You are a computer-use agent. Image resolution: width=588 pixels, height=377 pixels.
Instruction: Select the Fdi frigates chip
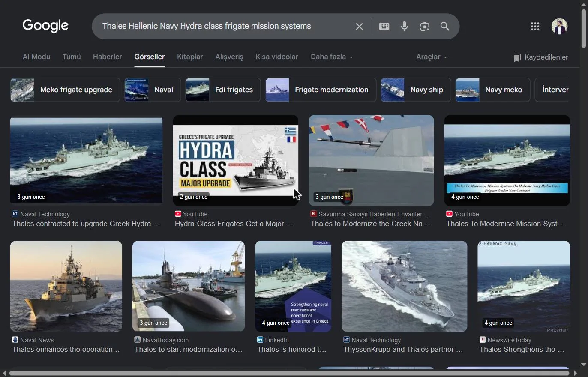click(x=223, y=90)
